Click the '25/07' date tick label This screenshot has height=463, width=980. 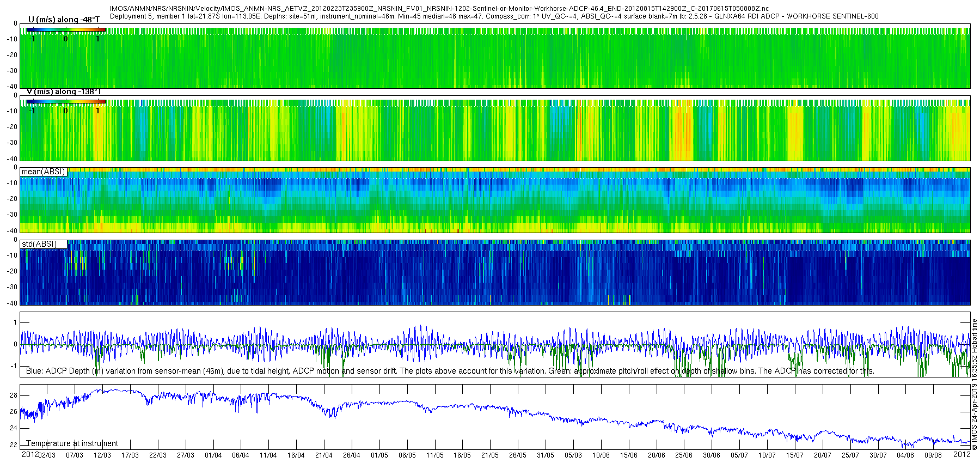[x=850, y=455]
